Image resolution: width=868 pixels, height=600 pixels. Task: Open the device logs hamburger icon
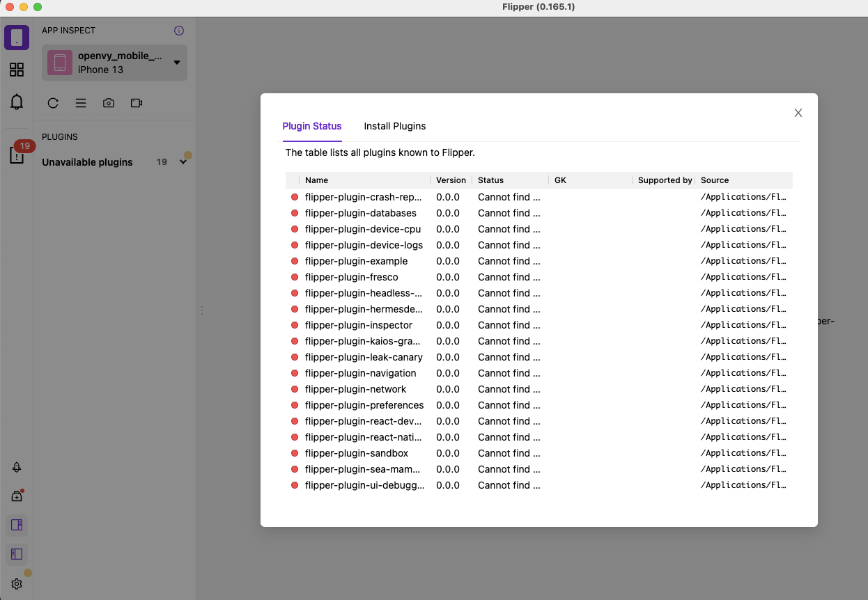81,102
